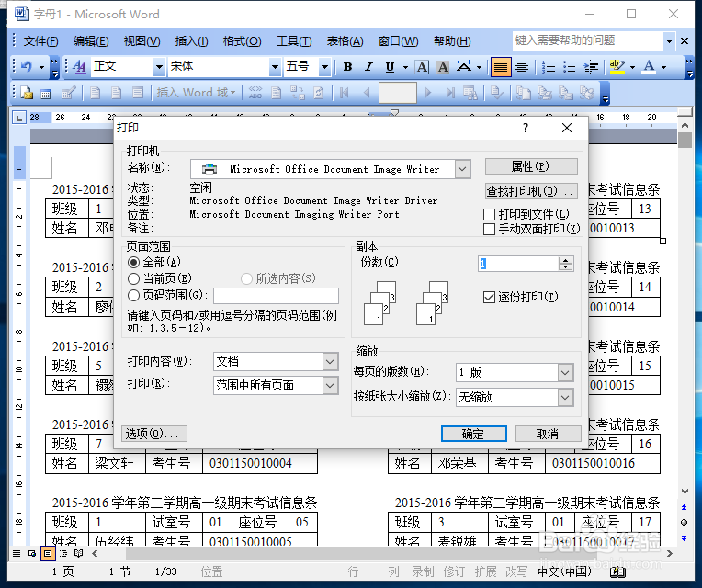Close the Print dialog
The width and height of the screenshot is (702, 588).
pos(567,128)
